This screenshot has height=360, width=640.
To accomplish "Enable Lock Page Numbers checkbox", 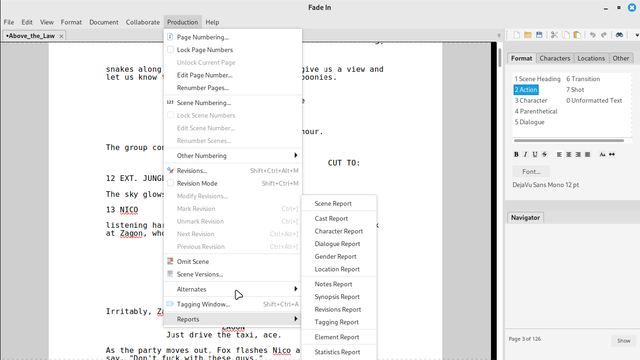I will (x=171, y=50).
